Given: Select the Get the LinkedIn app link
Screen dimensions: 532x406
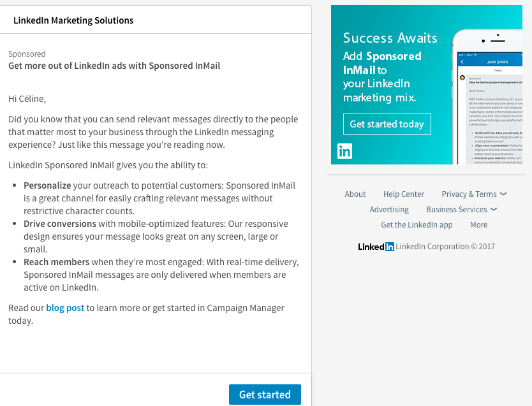Looking at the screenshot, I should tap(417, 225).
